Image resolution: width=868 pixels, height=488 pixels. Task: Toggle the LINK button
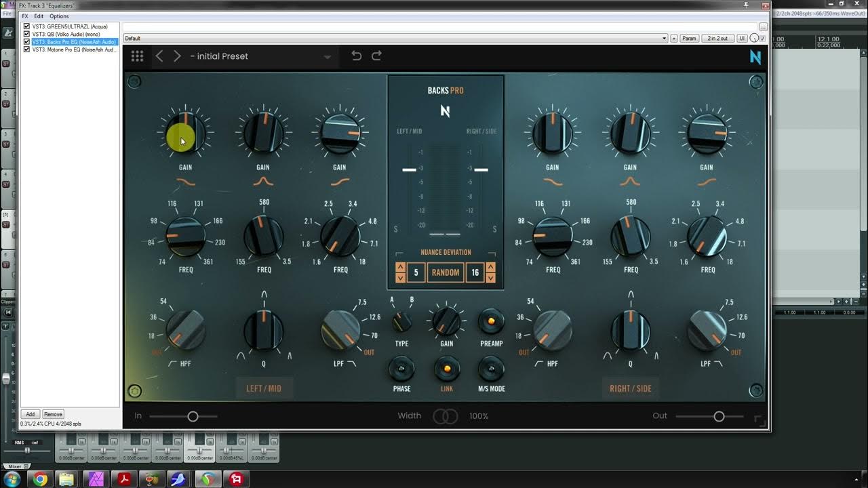click(447, 369)
